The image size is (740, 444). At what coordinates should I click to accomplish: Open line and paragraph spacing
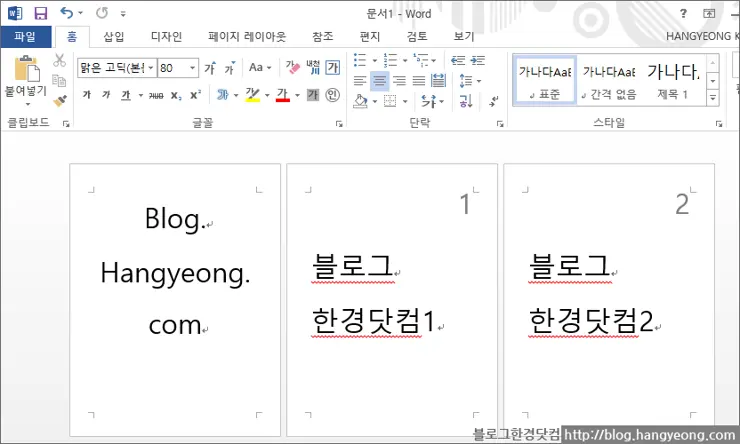(x=465, y=81)
